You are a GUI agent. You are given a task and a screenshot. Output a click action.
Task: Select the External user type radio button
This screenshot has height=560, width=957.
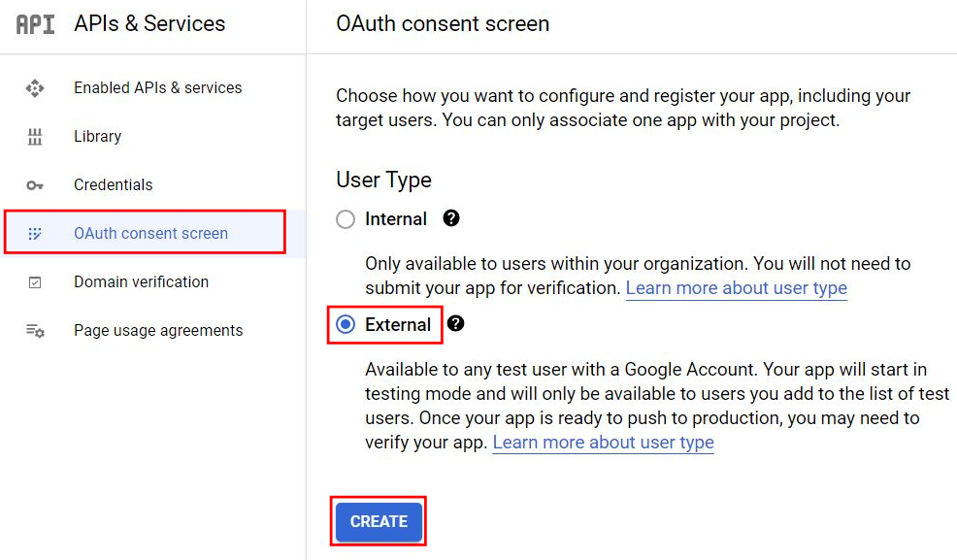tap(346, 325)
